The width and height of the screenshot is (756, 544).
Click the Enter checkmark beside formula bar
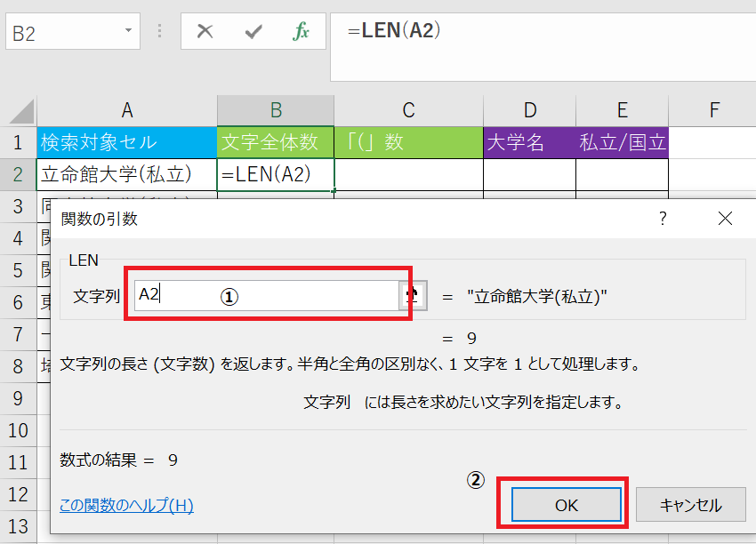(253, 31)
